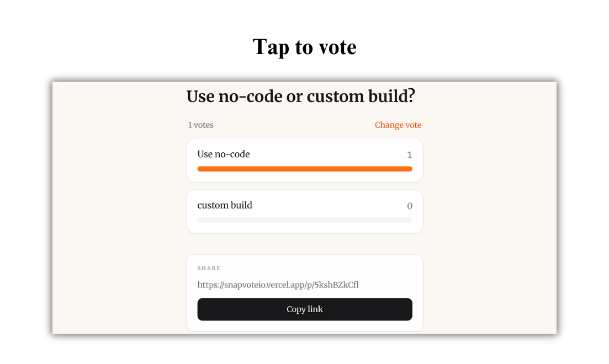Select the custom build poll option

[305, 211]
